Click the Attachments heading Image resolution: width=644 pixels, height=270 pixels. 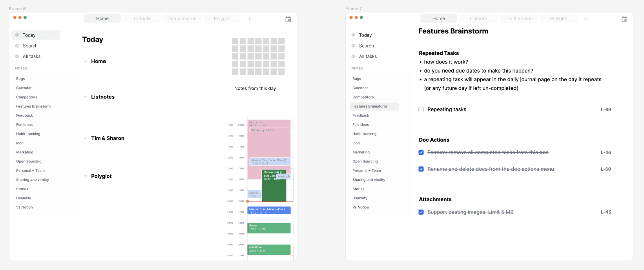(x=435, y=199)
